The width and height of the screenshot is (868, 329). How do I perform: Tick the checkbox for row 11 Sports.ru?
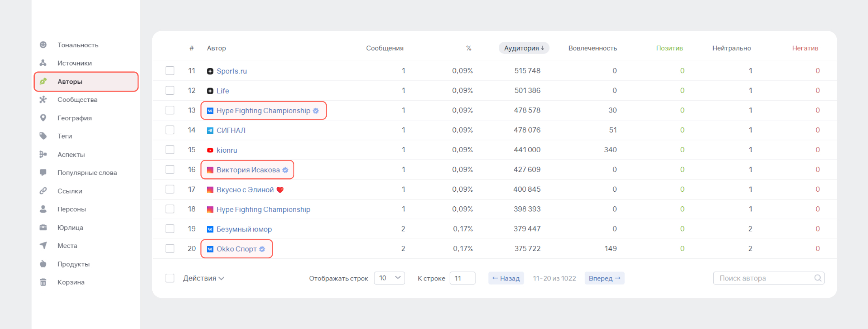click(x=170, y=71)
